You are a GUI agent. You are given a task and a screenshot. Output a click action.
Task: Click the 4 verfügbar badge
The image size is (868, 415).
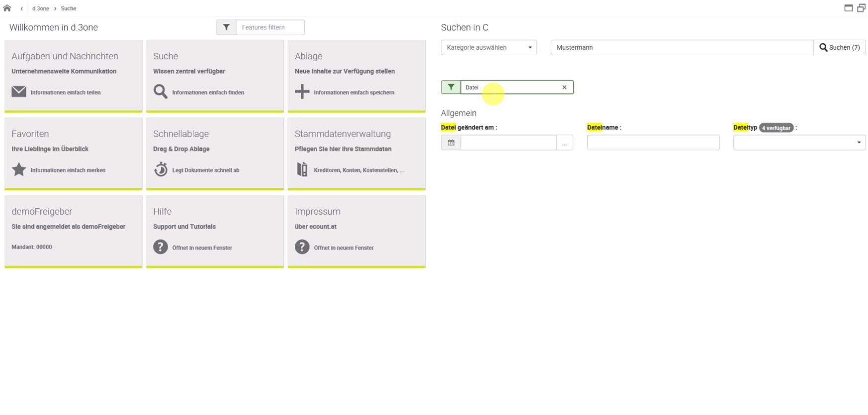point(776,128)
